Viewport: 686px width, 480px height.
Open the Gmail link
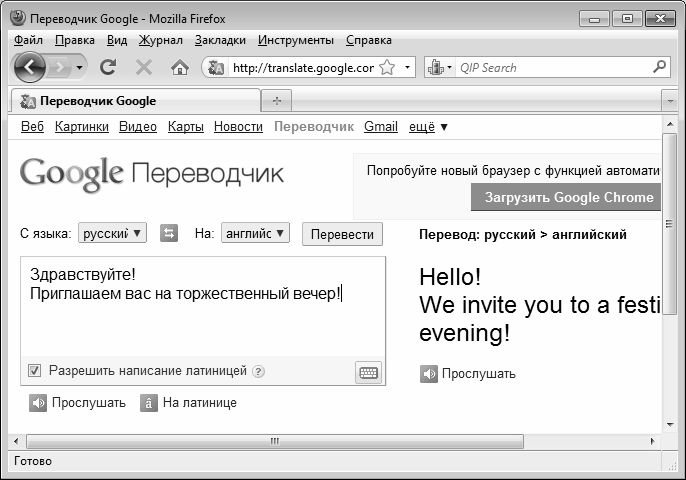(x=381, y=127)
